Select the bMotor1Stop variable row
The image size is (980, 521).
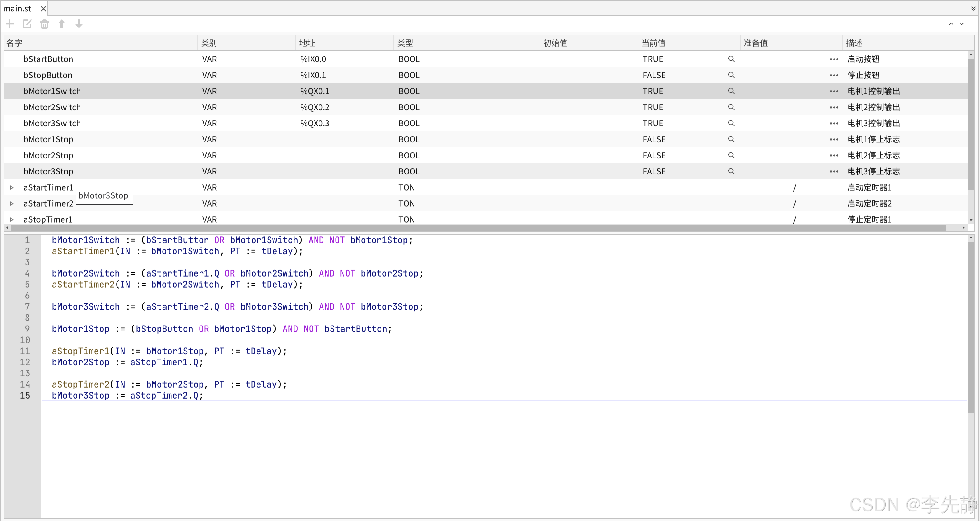click(48, 139)
